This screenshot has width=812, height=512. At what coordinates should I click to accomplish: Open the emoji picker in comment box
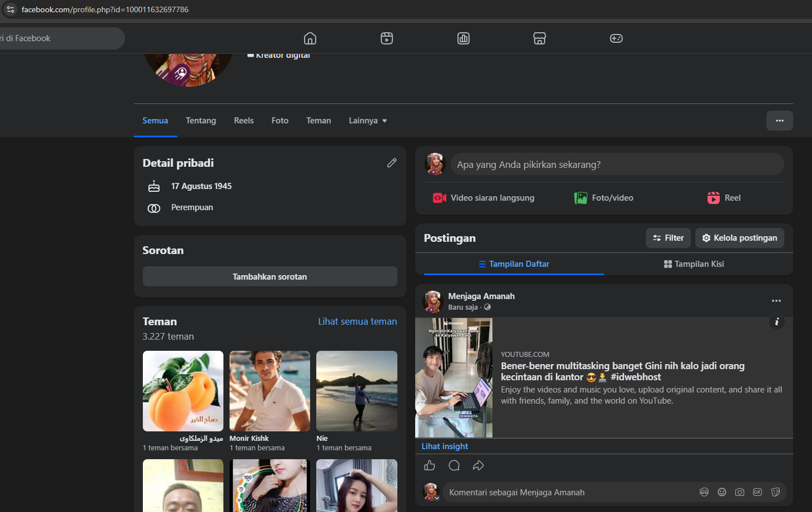pos(722,492)
